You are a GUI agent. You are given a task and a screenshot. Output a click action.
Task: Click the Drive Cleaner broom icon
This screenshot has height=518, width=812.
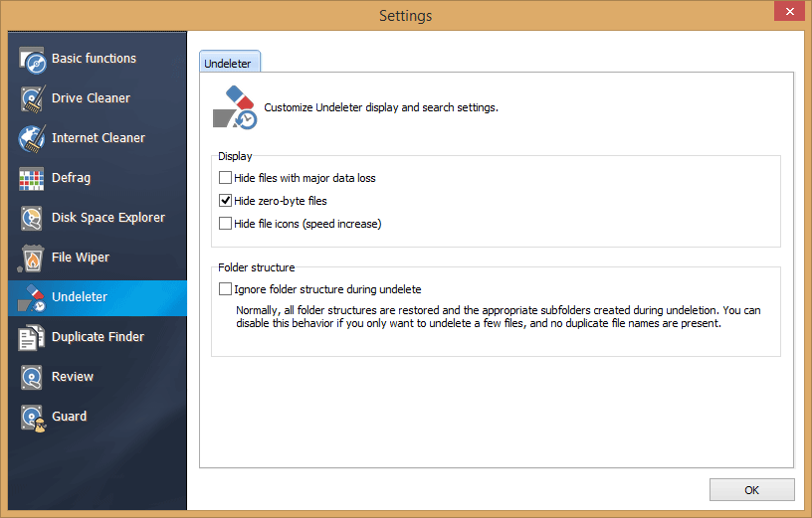click(33, 99)
